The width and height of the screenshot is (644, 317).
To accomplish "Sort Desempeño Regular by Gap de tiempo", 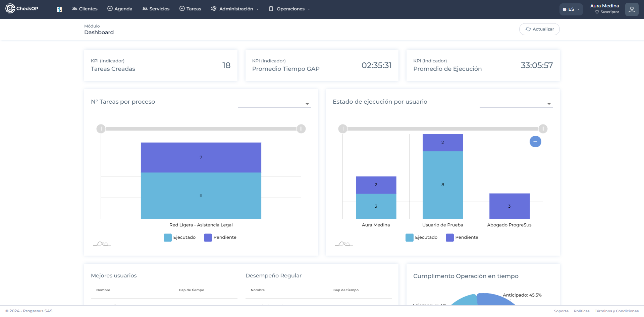I will pyautogui.click(x=346, y=290).
